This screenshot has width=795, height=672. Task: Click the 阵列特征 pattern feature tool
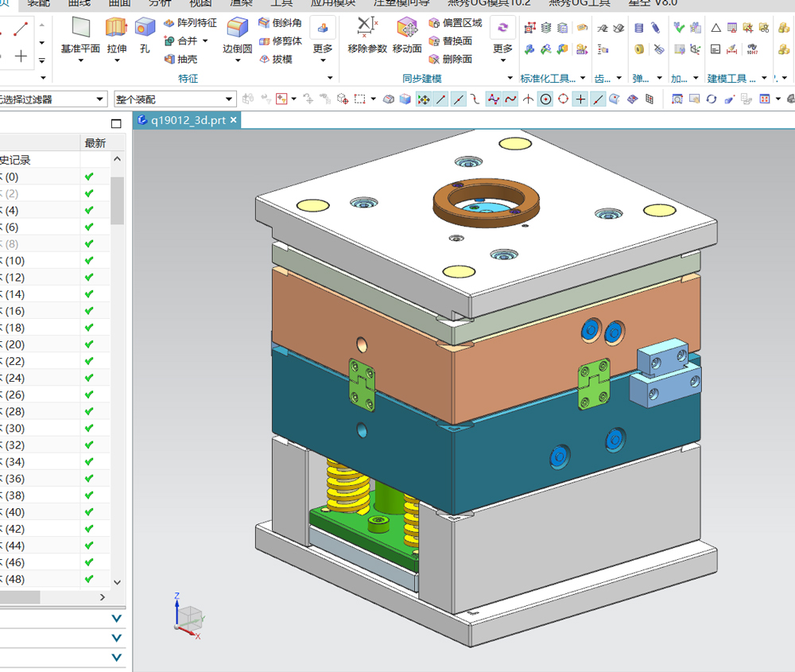tap(190, 22)
